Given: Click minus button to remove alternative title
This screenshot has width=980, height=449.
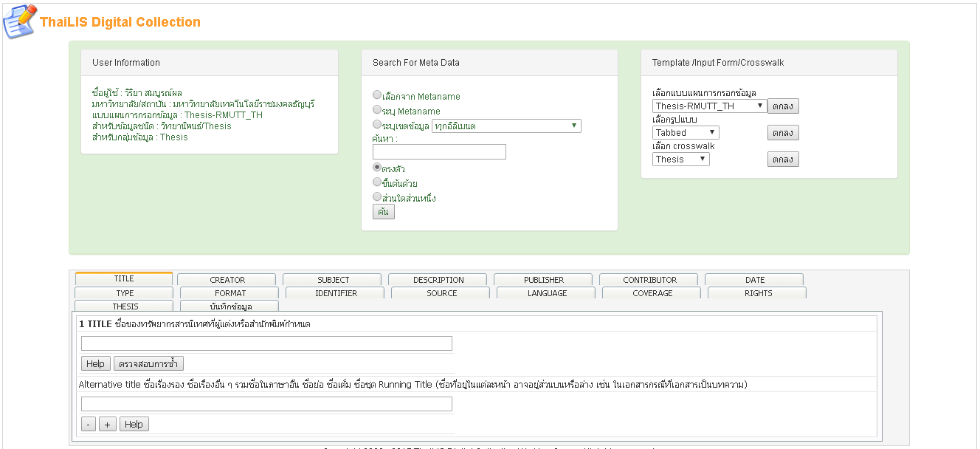Looking at the screenshot, I should [x=89, y=424].
